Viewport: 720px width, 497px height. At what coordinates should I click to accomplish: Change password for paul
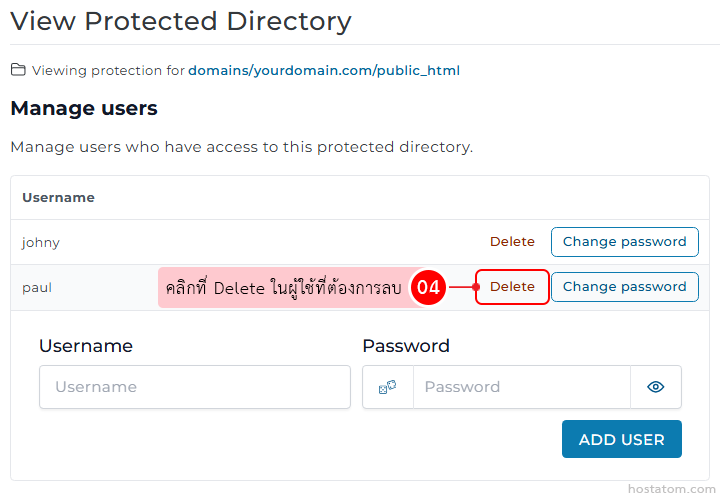coord(624,287)
